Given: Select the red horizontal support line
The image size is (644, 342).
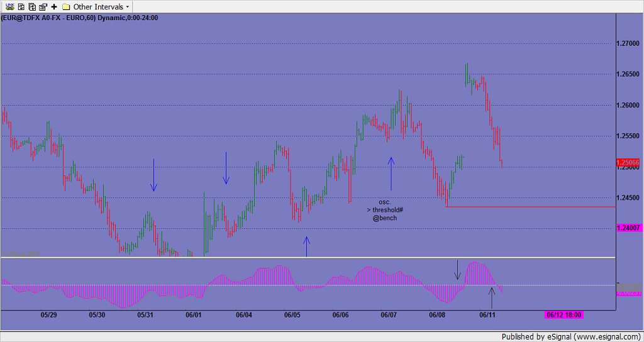Looking at the screenshot, I should pyautogui.click(x=530, y=206).
